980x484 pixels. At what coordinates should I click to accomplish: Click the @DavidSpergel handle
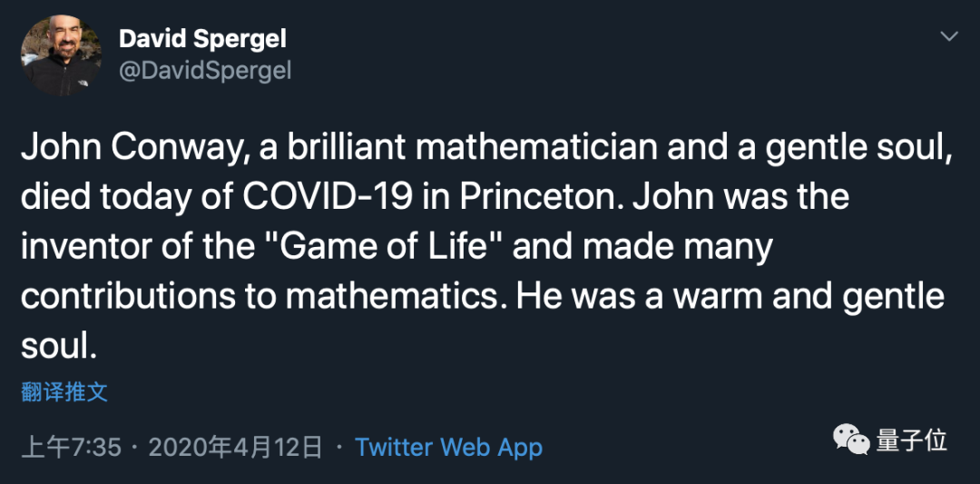205,70
